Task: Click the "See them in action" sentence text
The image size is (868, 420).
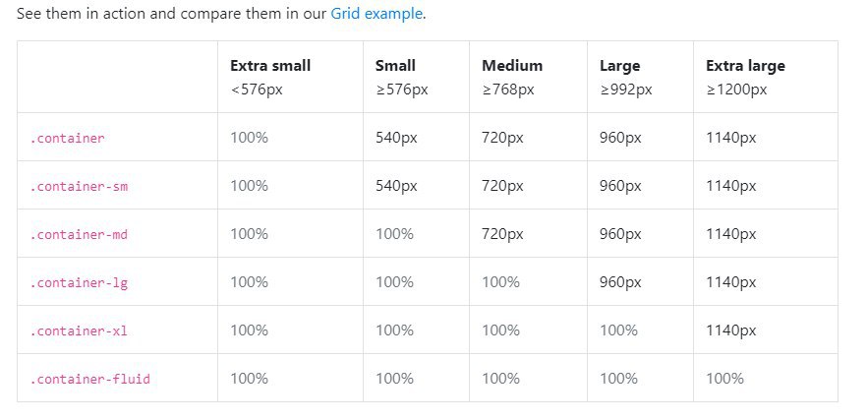Action: pyautogui.click(x=172, y=15)
